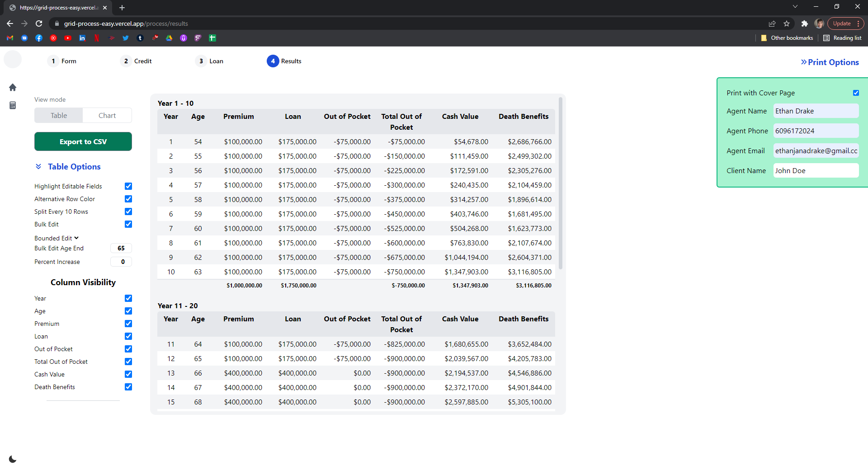Open the YouTube bookmark icon
868x470 pixels.
(x=68, y=38)
